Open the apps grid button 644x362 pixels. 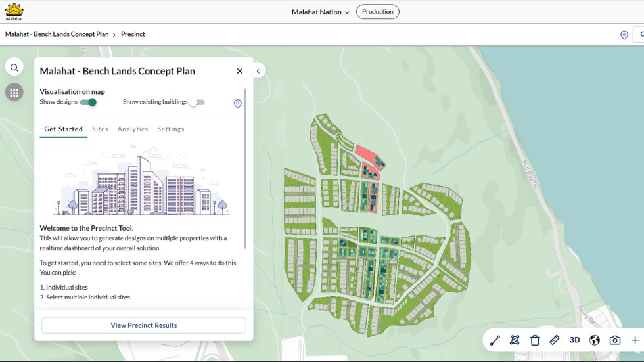click(14, 93)
